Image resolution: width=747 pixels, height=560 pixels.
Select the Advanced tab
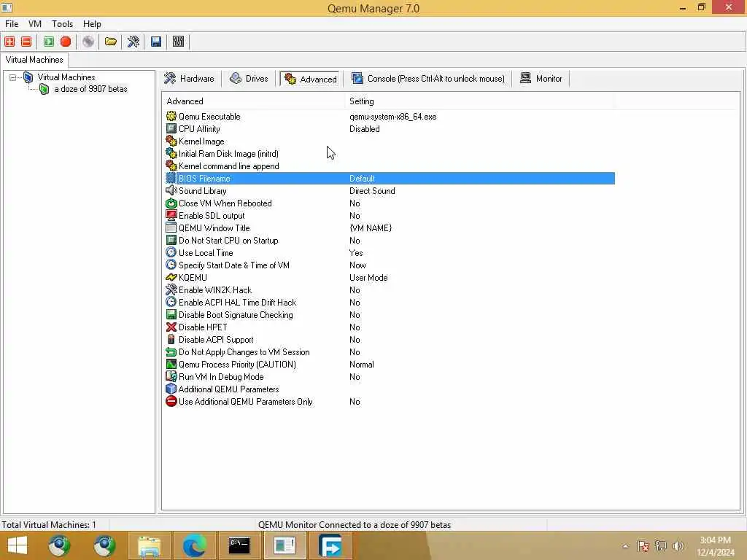pyautogui.click(x=311, y=79)
